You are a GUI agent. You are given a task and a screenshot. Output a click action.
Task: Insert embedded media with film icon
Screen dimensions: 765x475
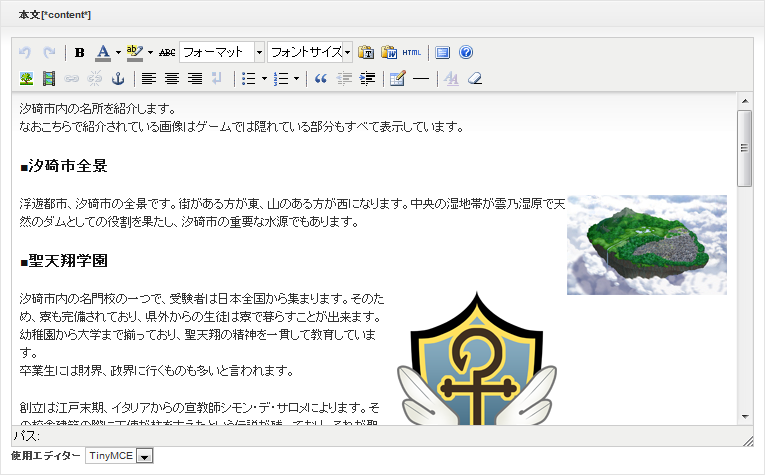pyautogui.click(x=49, y=79)
